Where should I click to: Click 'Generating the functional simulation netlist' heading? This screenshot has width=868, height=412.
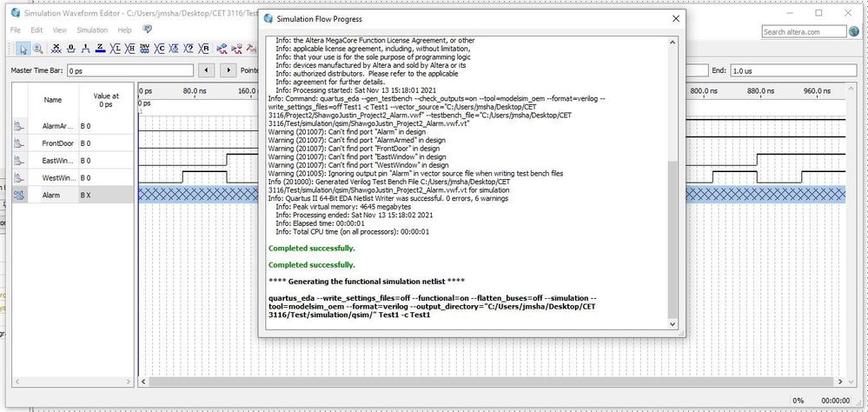click(367, 282)
